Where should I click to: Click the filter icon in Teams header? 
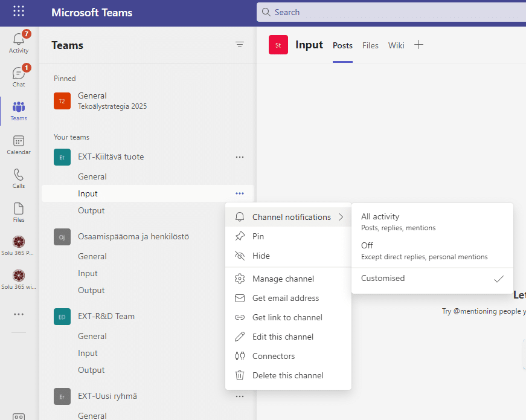240,45
